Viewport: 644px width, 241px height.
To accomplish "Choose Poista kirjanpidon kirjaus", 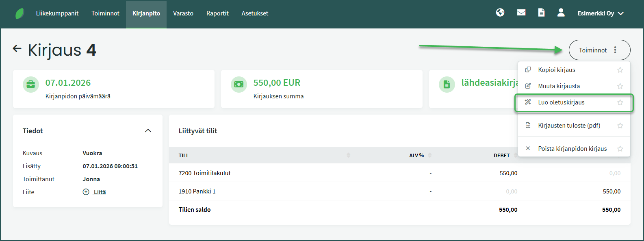I will pyautogui.click(x=572, y=149).
